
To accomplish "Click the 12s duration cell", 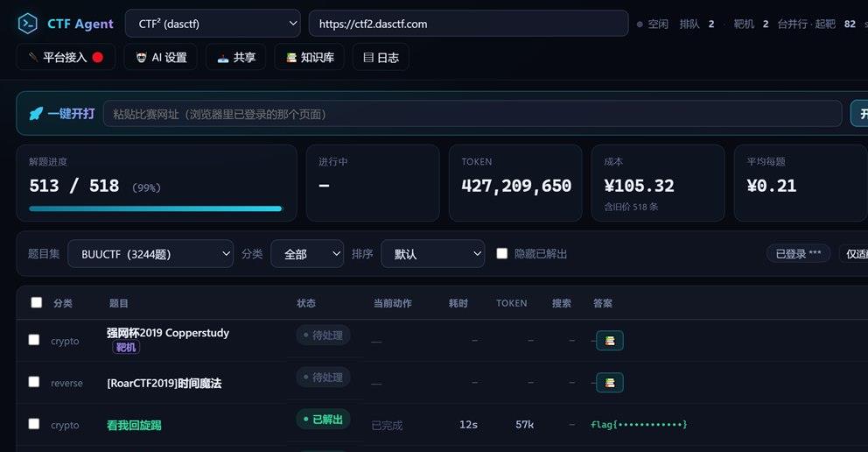I will 468,424.
